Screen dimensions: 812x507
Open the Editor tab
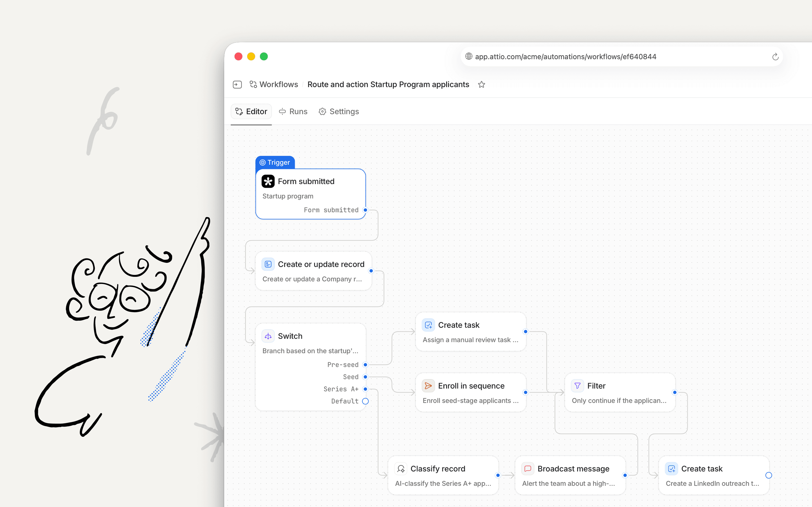[x=251, y=111]
